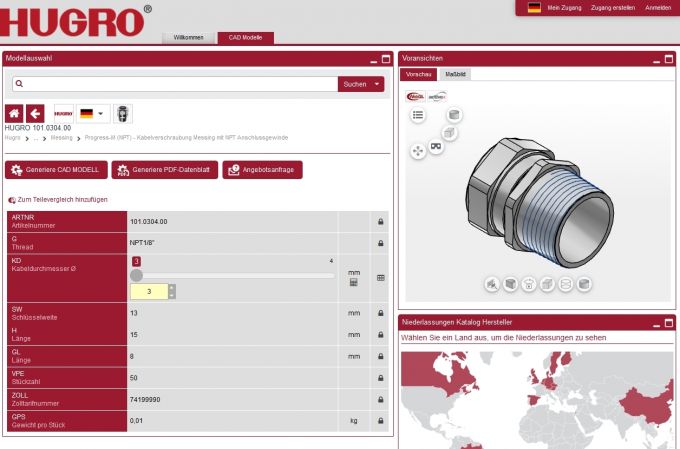Click the cable gland part thumbnail icon
Image resolution: width=680 pixels, height=449 pixels.
[x=122, y=113]
